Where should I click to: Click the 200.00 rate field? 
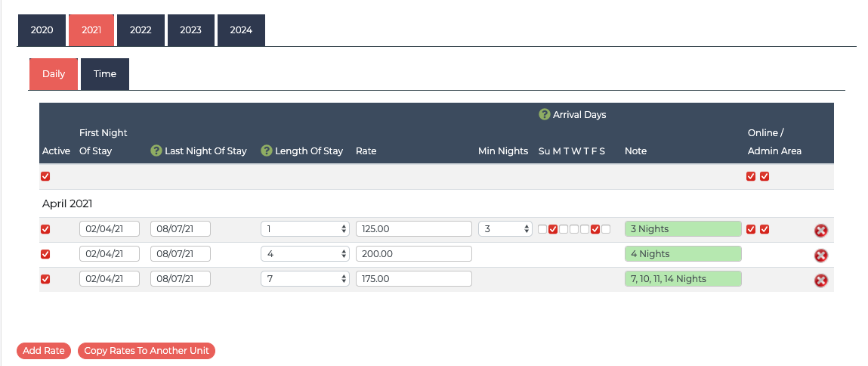414,254
